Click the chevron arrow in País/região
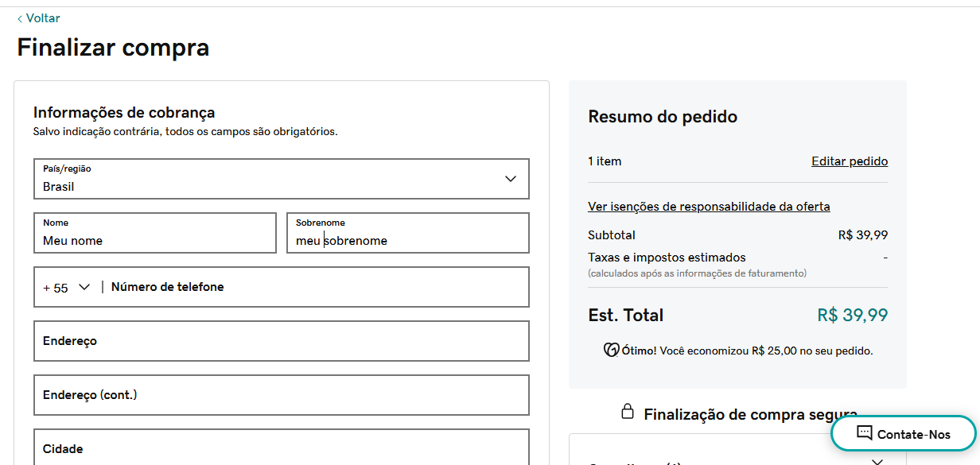 (511, 179)
